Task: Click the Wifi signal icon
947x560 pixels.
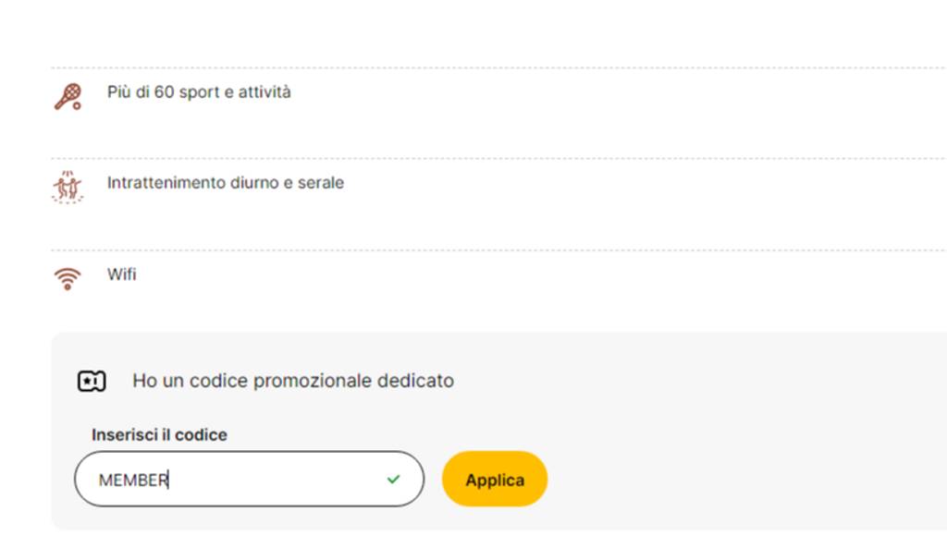Action: pos(68,279)
